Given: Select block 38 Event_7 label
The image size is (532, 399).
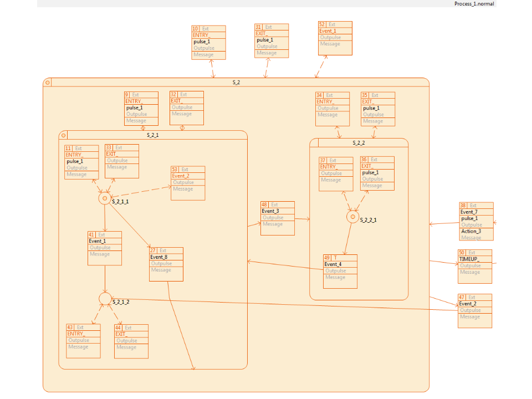Looking at the screenshot, I should (469, 212).
